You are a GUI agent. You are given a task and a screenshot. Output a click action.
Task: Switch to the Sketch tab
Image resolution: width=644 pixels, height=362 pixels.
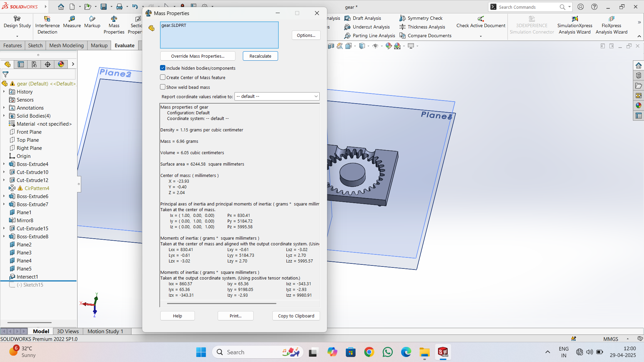[35, 46]
